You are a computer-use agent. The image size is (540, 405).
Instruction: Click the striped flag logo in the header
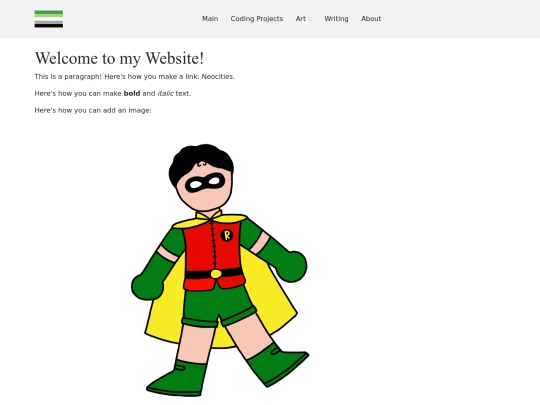[49, 19]
